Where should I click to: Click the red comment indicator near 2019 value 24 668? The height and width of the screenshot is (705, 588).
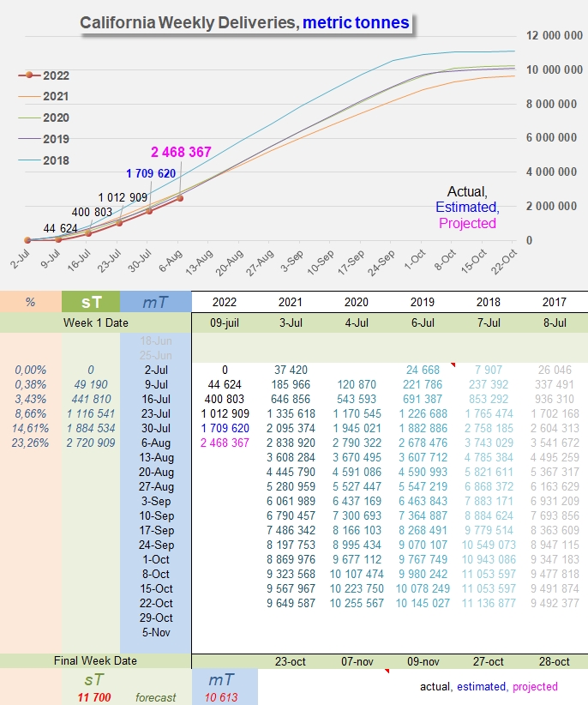point(453,365)
